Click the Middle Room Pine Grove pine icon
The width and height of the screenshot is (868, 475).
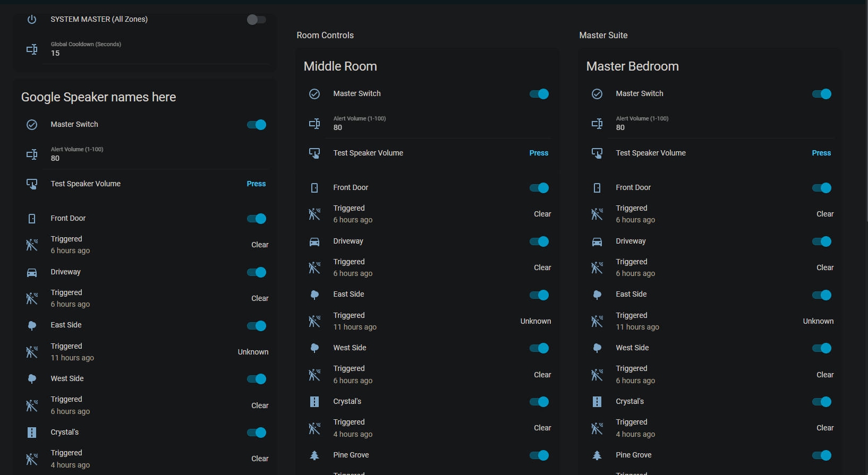314,455
